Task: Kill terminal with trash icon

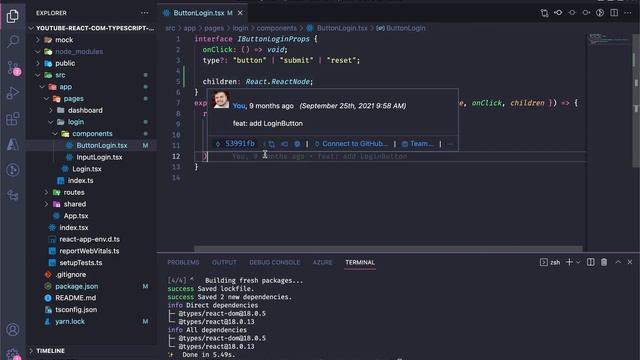Action: pos(604,262)
